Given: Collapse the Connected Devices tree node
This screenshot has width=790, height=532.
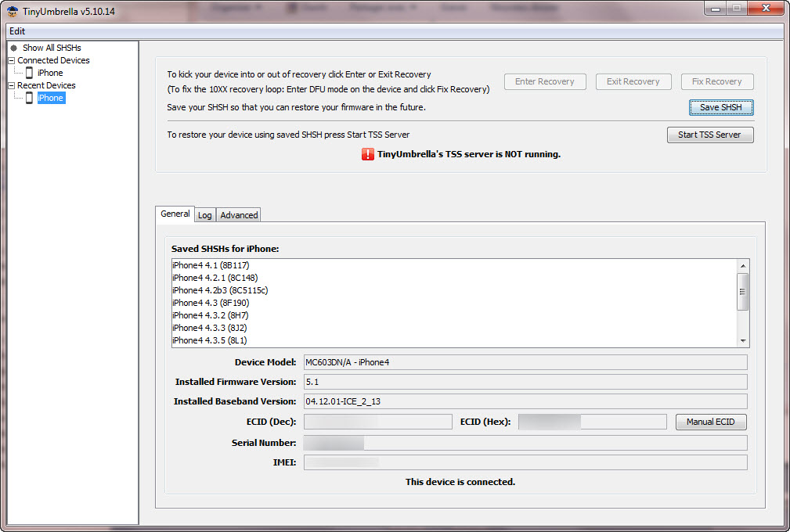Looking at the screenshot, I should (x=11, y=60).
